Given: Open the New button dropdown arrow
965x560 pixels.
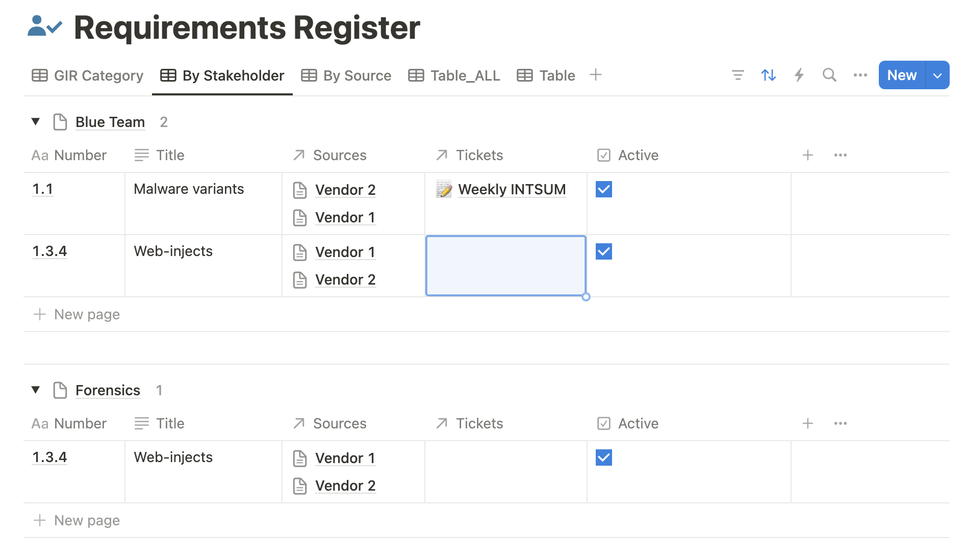Looking at the screenshot, I should tap(937, 75).
